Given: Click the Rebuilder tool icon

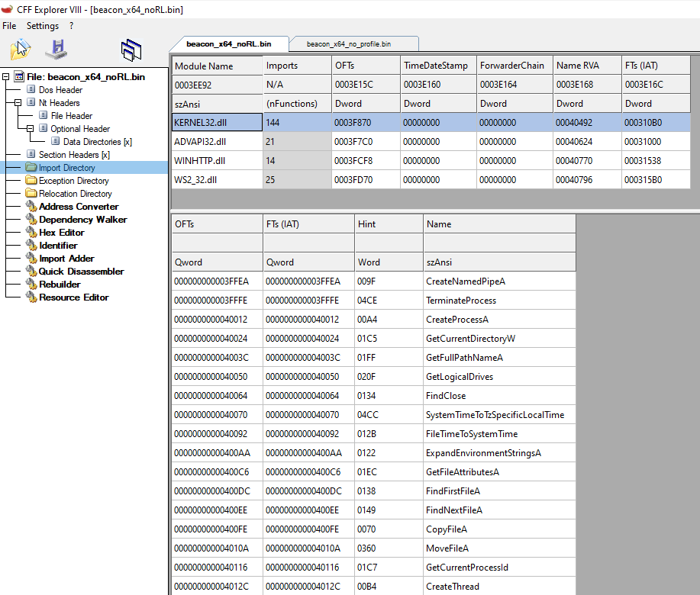Looking at the screenshot, I should [31, 283].
